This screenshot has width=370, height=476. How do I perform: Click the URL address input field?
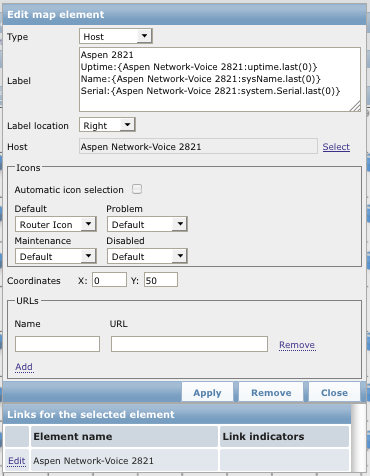(189, 344)
